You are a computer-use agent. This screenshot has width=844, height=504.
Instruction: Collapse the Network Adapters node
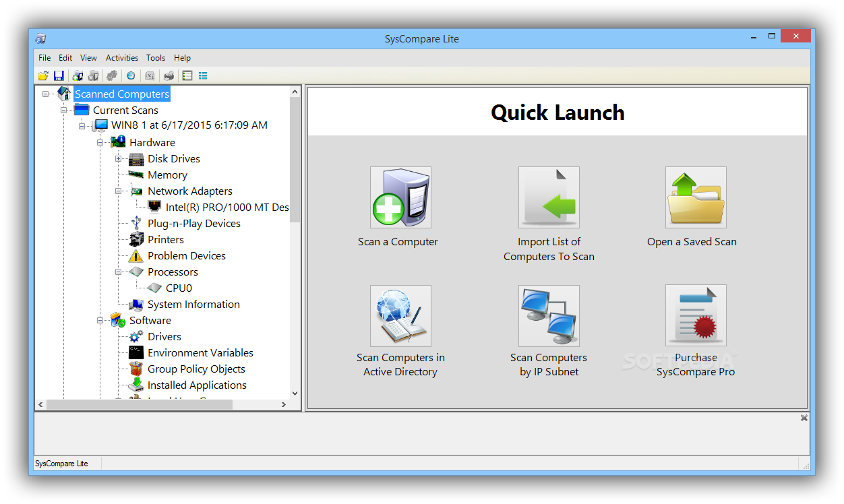tap(119, 191)
